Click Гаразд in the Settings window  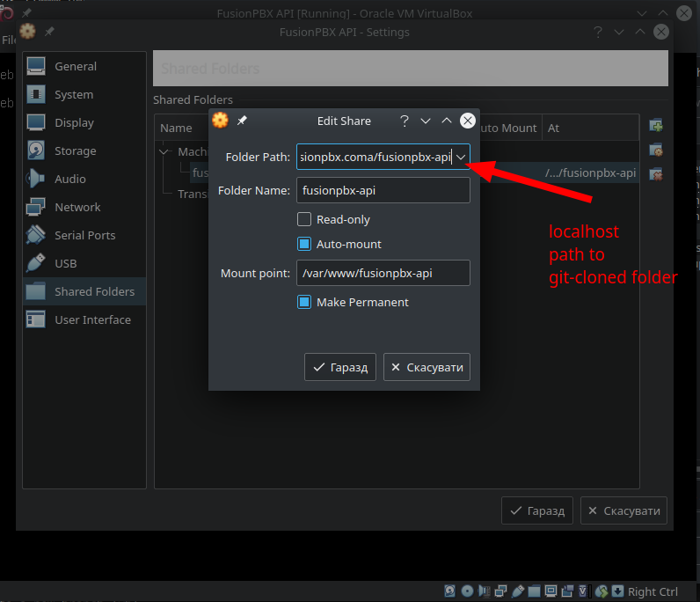pos(537,510)
